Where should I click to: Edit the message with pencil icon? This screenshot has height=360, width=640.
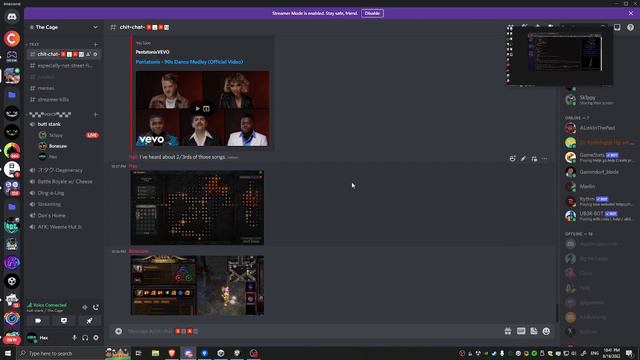point(523,159)
